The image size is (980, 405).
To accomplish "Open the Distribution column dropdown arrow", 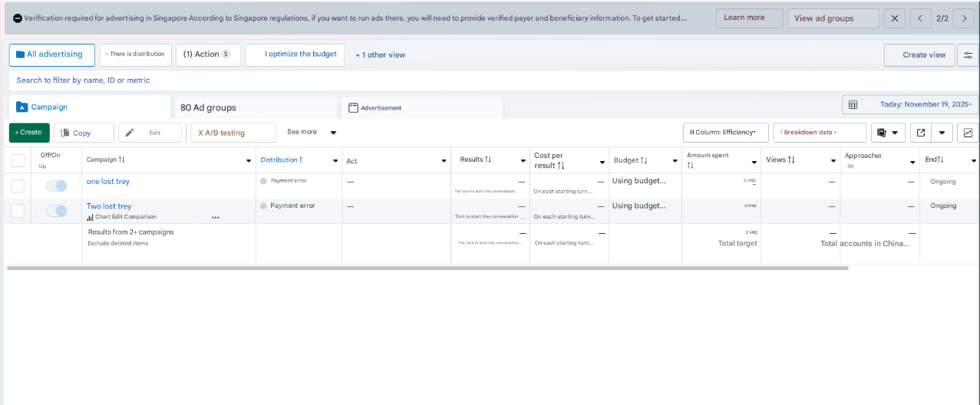I will tap(335, 161).
